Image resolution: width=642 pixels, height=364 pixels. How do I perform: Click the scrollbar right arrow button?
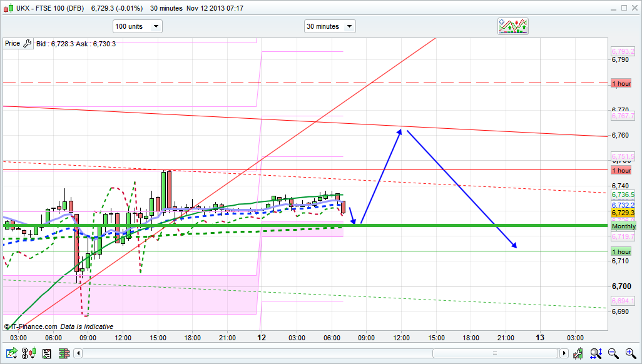564,354
